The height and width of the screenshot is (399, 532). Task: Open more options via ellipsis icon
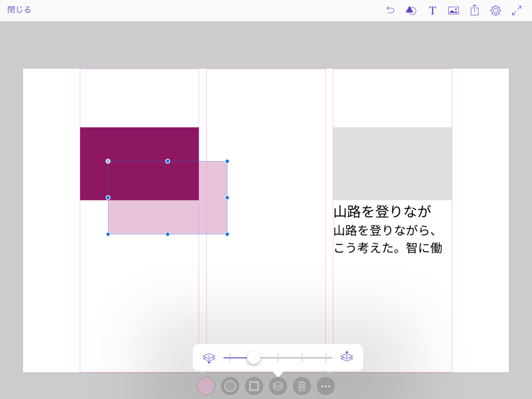tap(326, 386)
